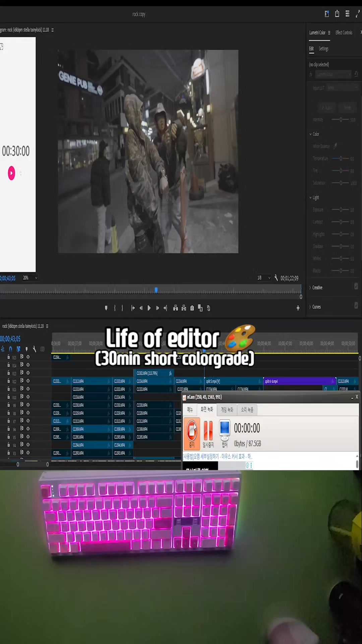Select the split 6 6.mp4 clip

pos(299,381)
